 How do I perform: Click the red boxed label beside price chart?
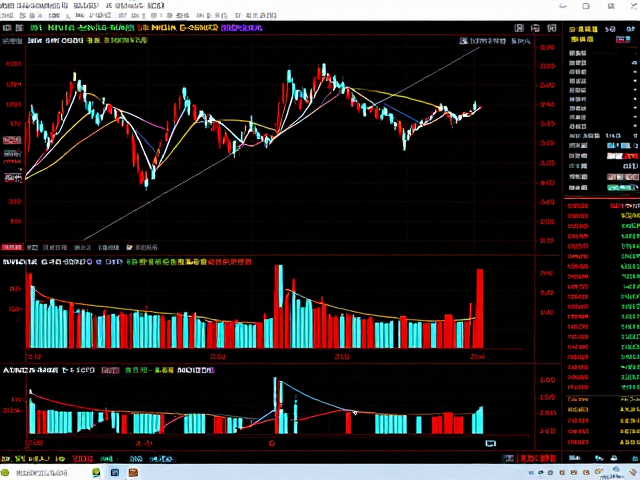coord(12,140)
